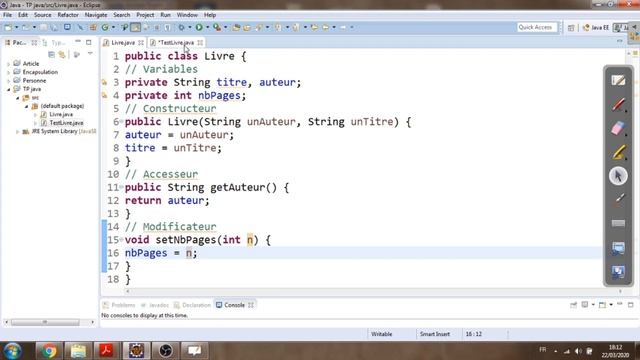Image resolution: width=640 pixels, height=360 pixels.
Task: Click the New file toolbar icon
Action: click(x=8, y=27)
